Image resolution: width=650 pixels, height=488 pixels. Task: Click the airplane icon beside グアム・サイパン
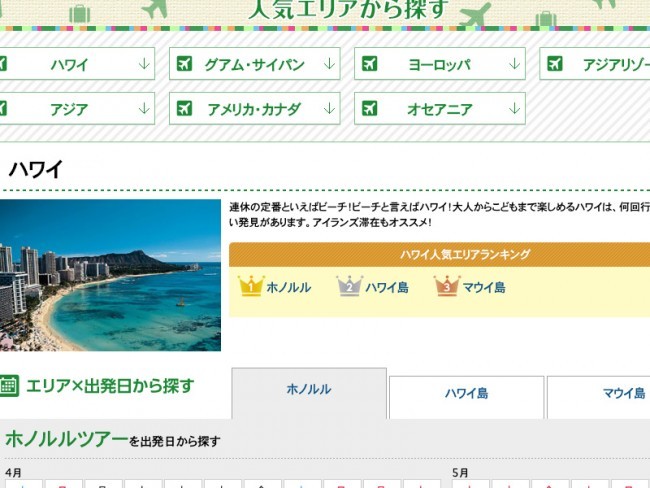point(184,65)
